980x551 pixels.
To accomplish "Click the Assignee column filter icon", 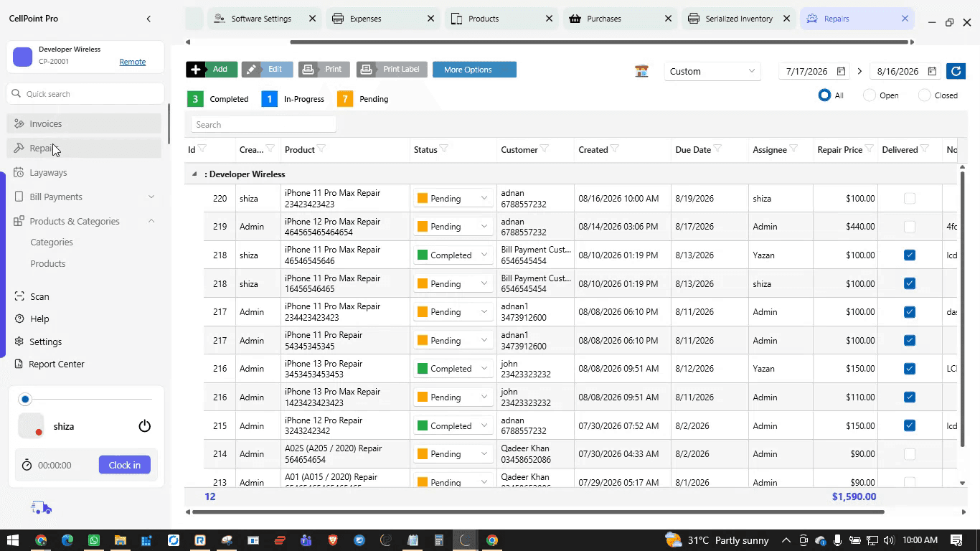I will click(793, 149).
